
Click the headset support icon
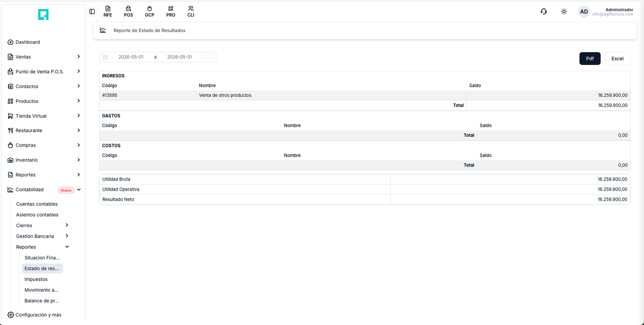pos(544,12)
